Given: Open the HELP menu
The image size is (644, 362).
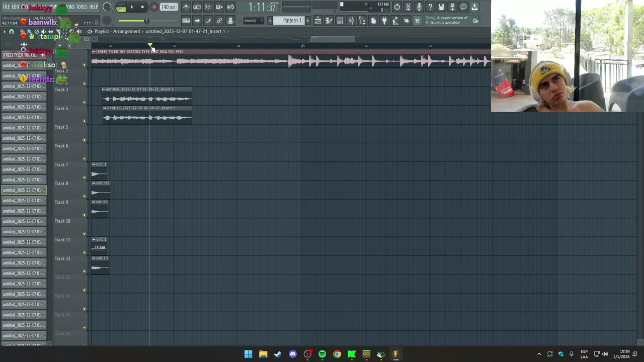Looking at the screenshot, I should tap(94, 7).
